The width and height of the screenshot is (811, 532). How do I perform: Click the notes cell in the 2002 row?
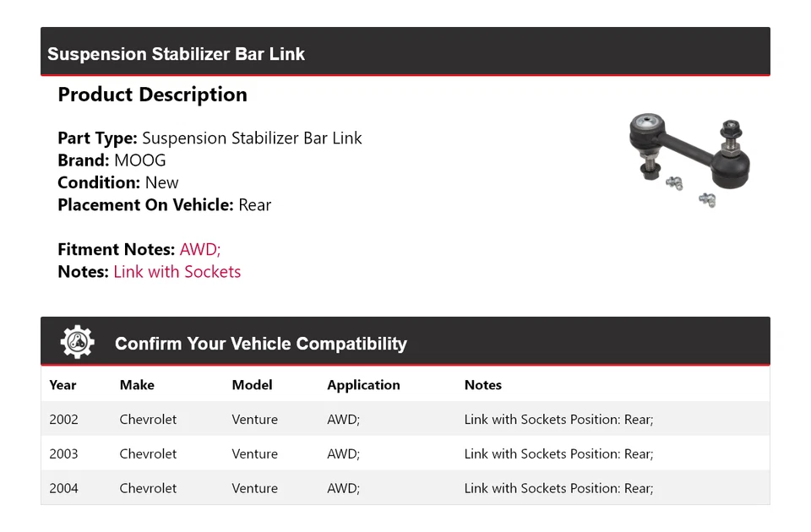click(558, 420)
